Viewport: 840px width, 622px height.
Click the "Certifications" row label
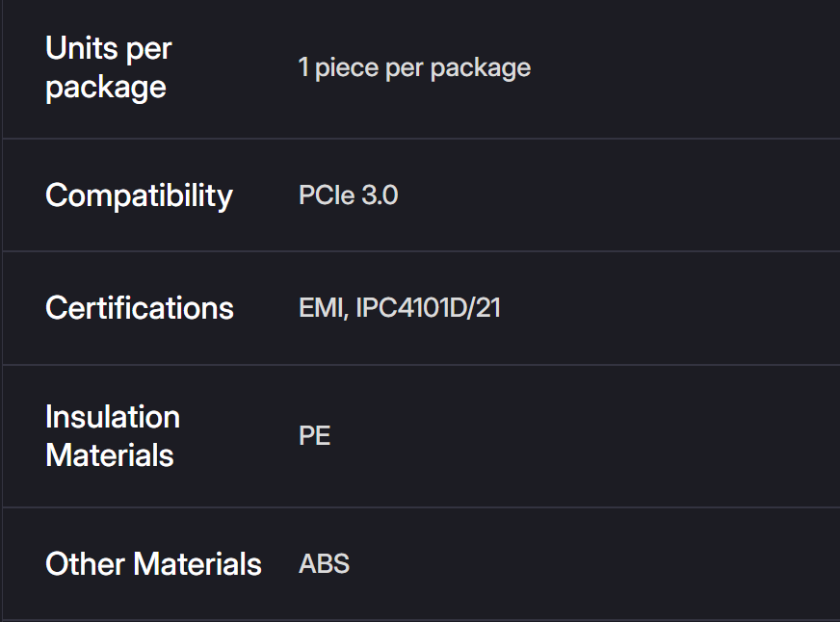(140, 308)
